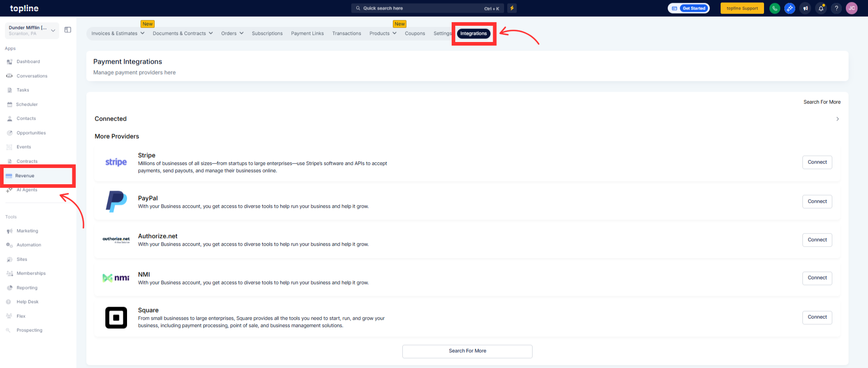The width and height of the screenshot is (868, 368).
Task: Open Events in the sidebar
Action: (24, 147)
